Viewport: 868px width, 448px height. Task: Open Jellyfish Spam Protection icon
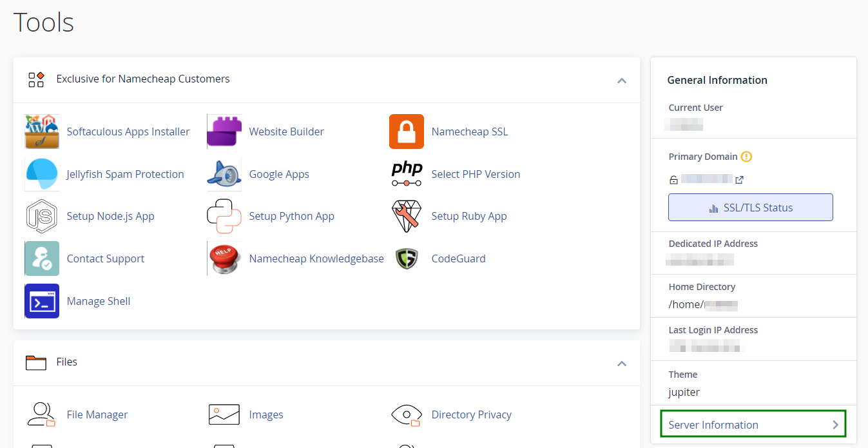click(x=42, y=174)
